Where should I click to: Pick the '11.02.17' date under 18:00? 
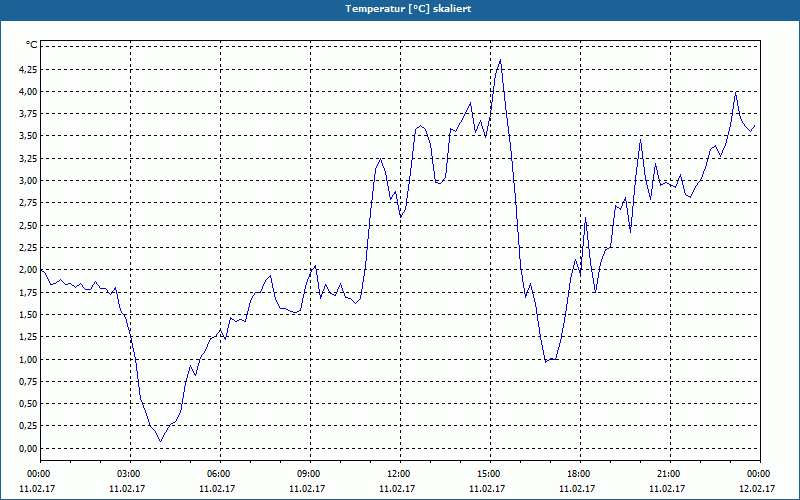[577, 489]
